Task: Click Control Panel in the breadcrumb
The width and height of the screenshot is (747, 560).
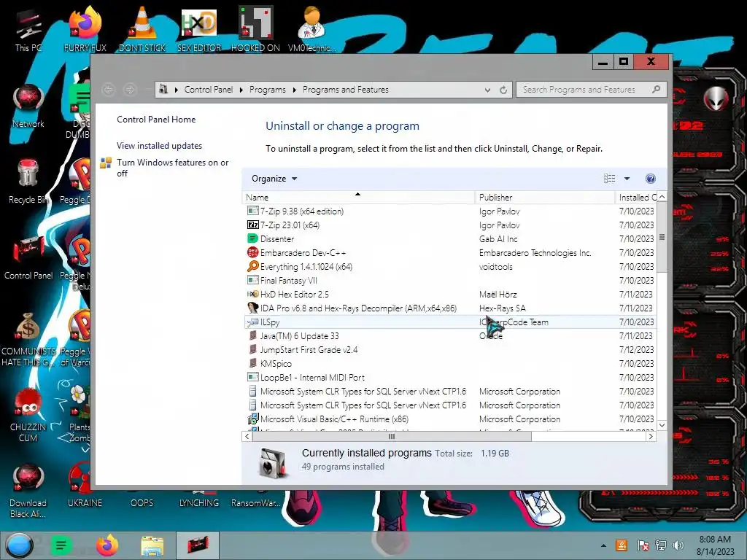Action: pos(208,90)
